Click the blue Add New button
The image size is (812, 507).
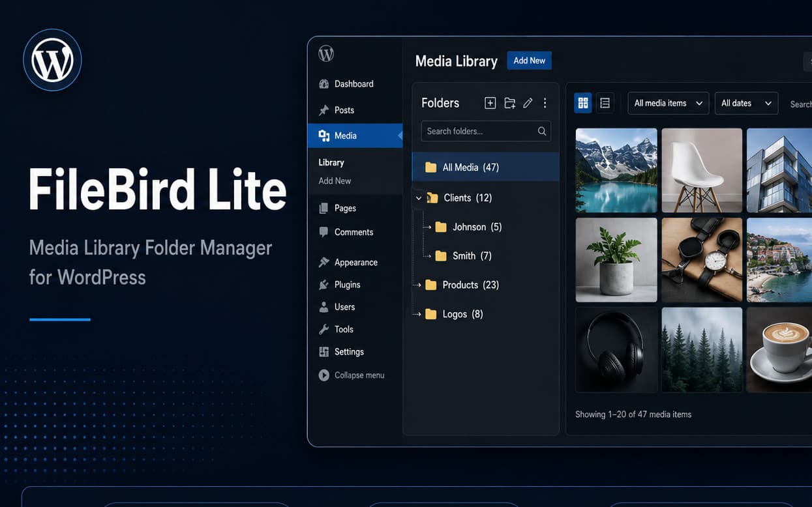[x=529, y=61]
